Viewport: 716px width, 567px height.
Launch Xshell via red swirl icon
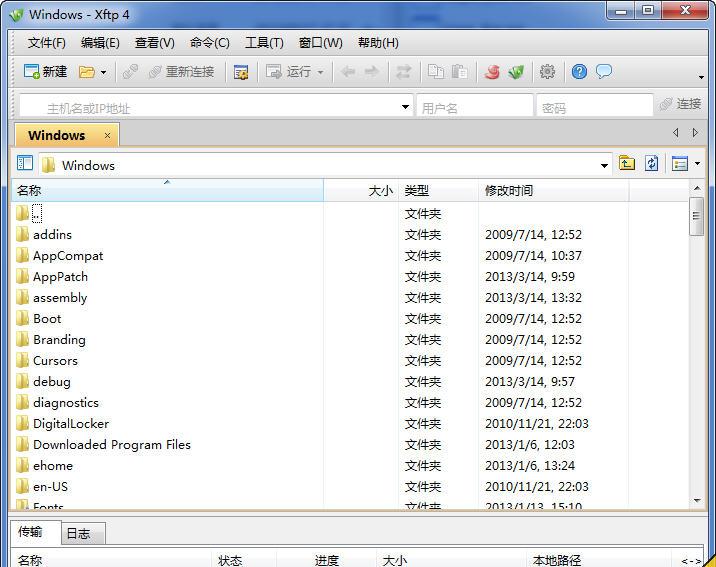492,72
